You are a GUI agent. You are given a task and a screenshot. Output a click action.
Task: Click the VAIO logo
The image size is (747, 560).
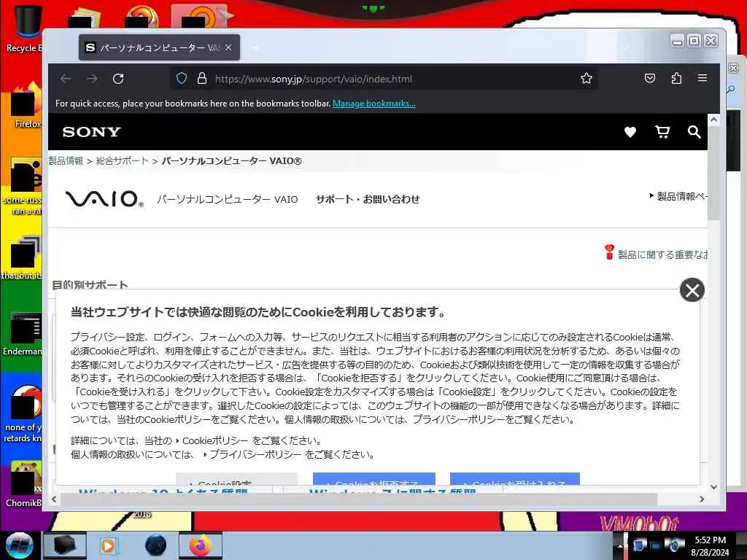[x=104, y=198]
